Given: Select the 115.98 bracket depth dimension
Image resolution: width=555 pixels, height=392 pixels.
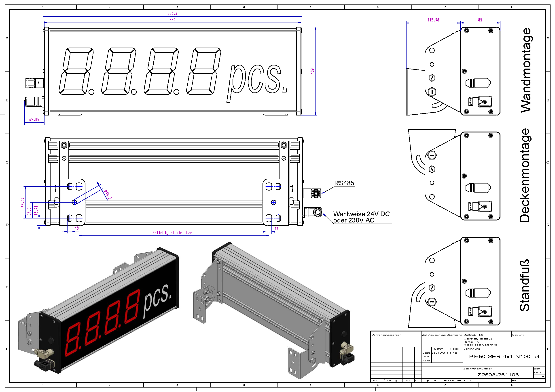Looking at the screenshot, I should coord(433,20).
